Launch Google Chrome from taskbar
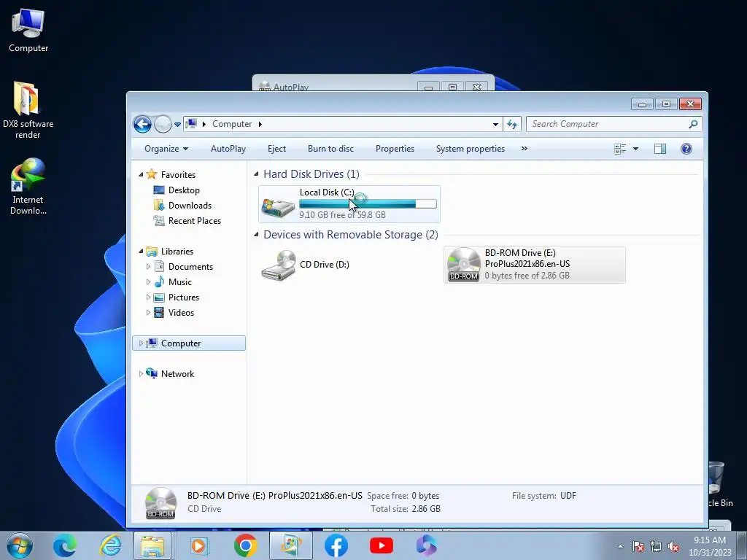747x560 pixels. [x=245, y=545]
